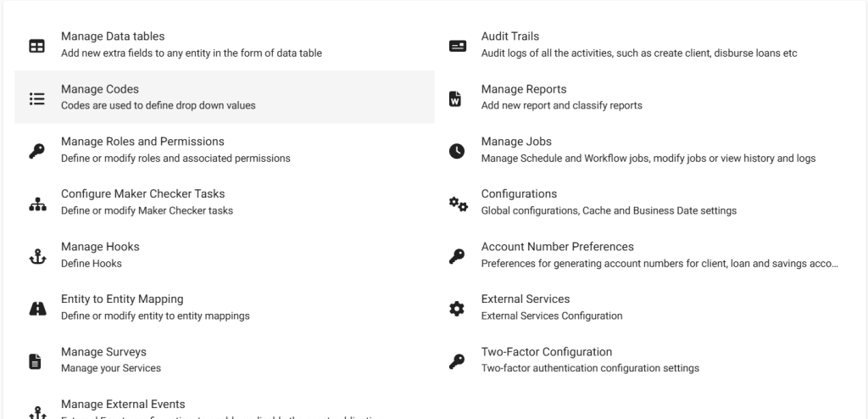Click the sitemap icon for Maker Checker Tasks

tap(37, 204)
